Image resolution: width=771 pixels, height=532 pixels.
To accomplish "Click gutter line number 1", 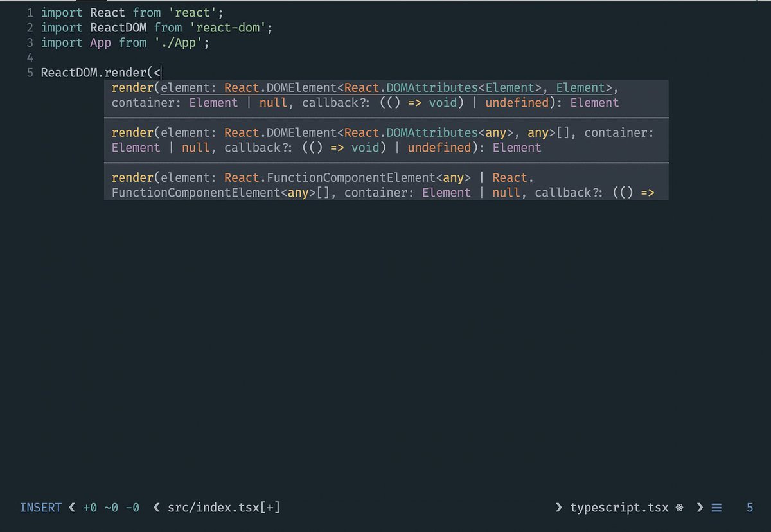I will [x=30, y=13].
